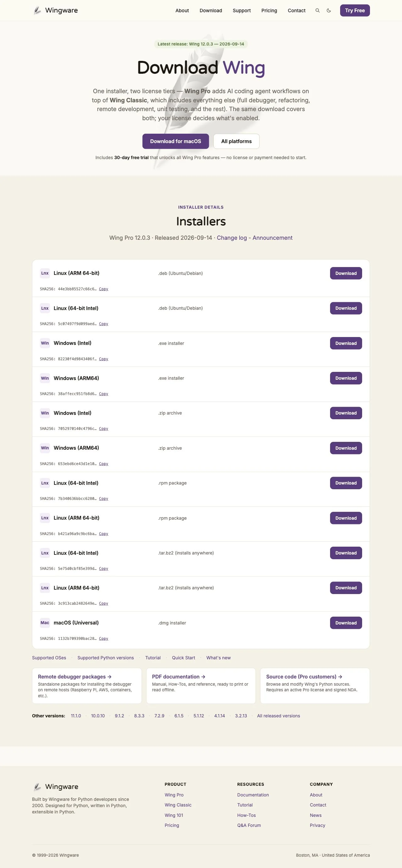
Task: Open Remote debugger packages card
Action: [87, 685]
